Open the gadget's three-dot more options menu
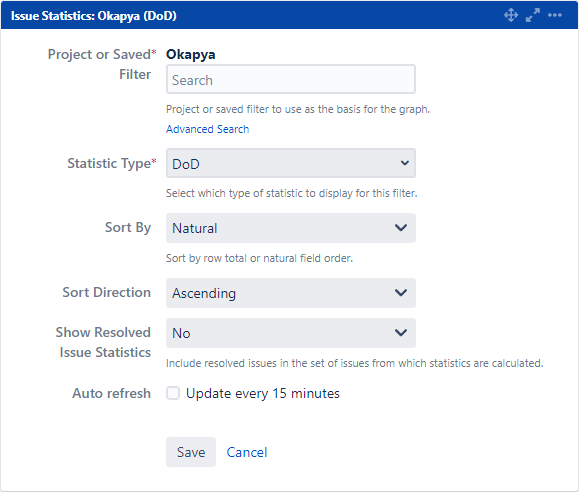The image size is (579, 492). 555,15
